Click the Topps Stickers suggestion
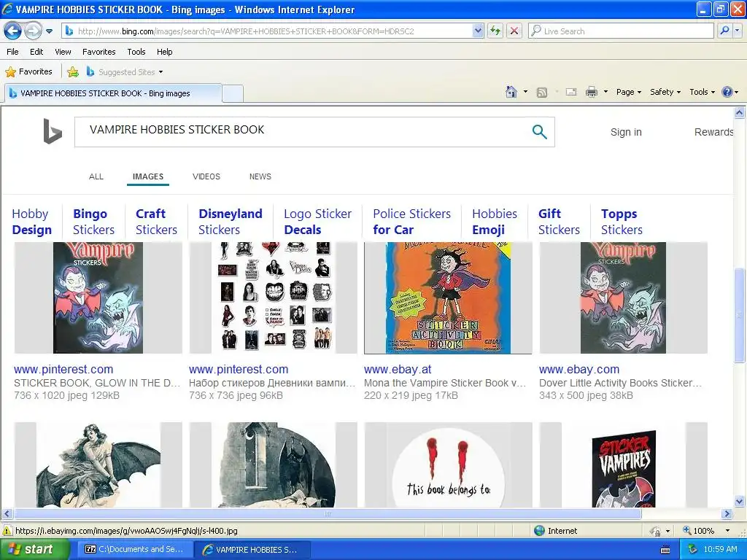This screenshot has width=747, height=560. pyautogui.click(x=622, y=222)
